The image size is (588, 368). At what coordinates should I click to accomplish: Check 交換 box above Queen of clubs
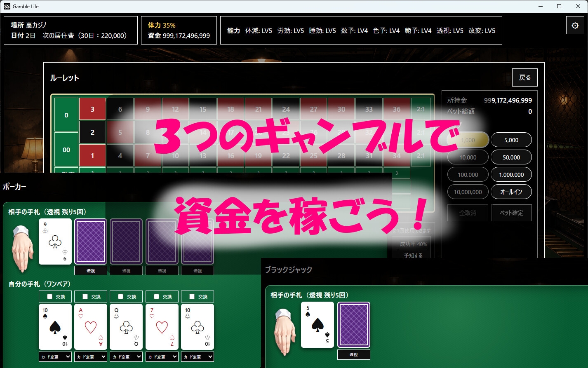click(121, 297)
